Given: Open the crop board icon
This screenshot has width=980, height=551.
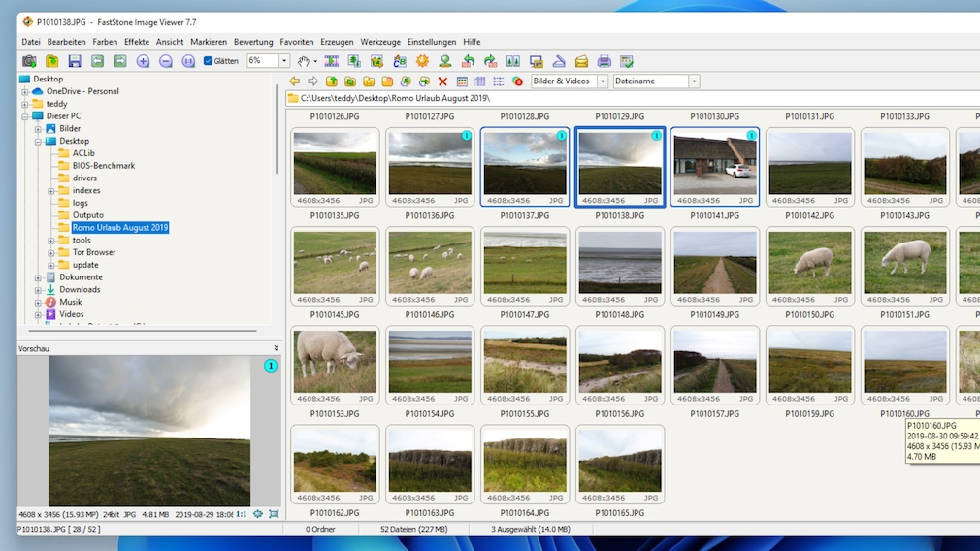Looking at the screenshot, I should pos(376,61).
